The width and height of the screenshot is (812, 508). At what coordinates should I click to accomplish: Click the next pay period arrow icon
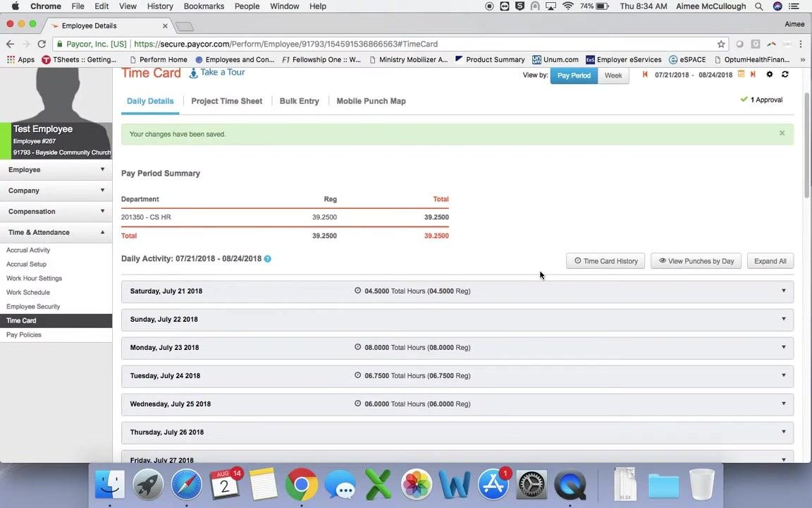[x=753, y=75]
